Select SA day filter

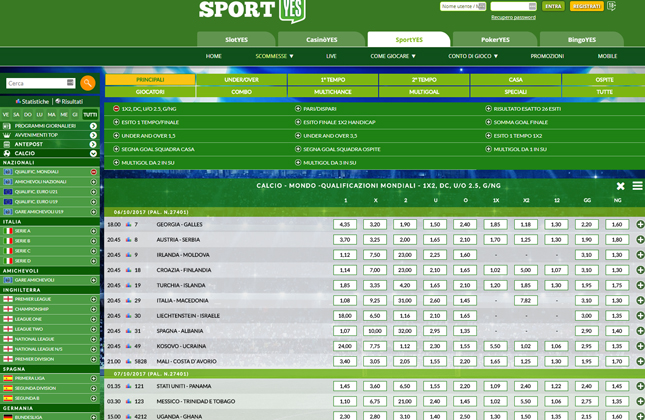pyautogui.click(x=16, y=115)
